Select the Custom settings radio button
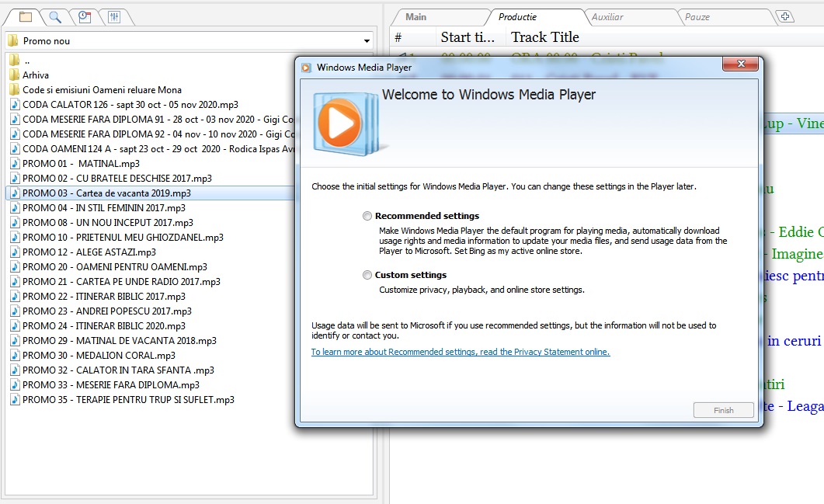This screenshot has height=504, width=824. pos(367,275)
